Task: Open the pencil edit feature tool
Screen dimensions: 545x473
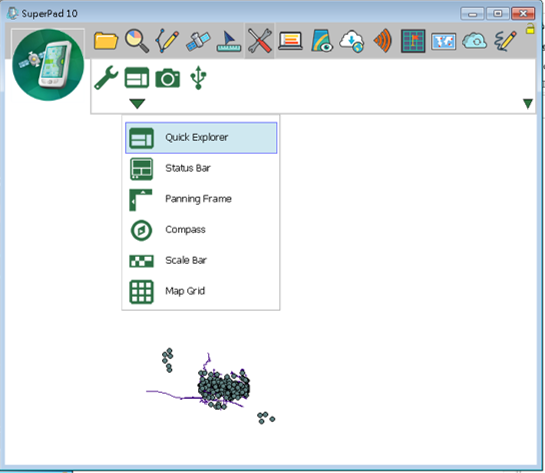Action: tap(167, 41)
